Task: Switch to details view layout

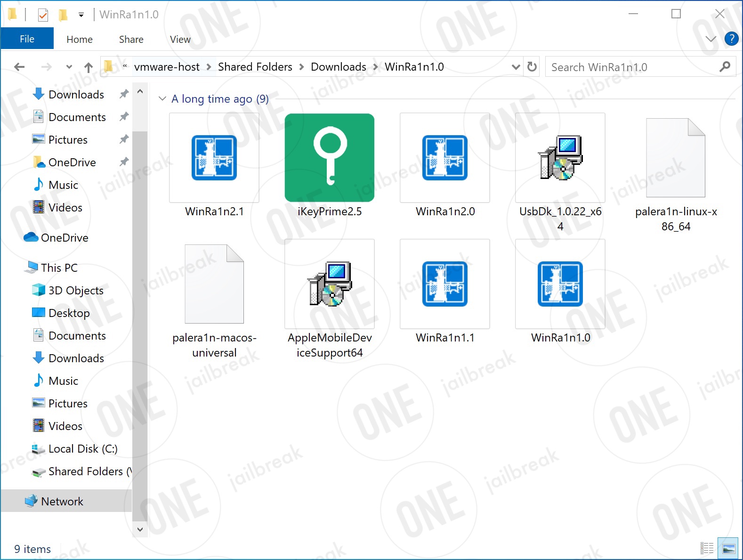Action: click(x=707, y=548)
